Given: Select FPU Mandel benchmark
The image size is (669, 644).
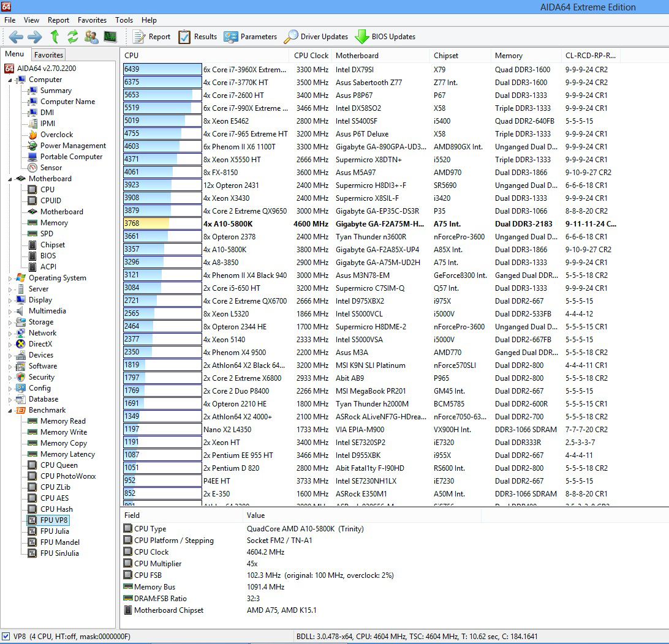Looking at the screenshot, I should (60, 542).
